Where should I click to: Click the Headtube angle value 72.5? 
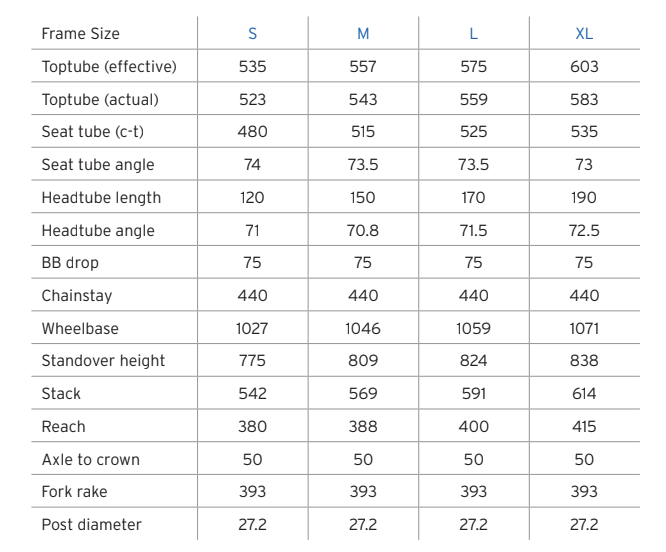(x=584, y=231)
